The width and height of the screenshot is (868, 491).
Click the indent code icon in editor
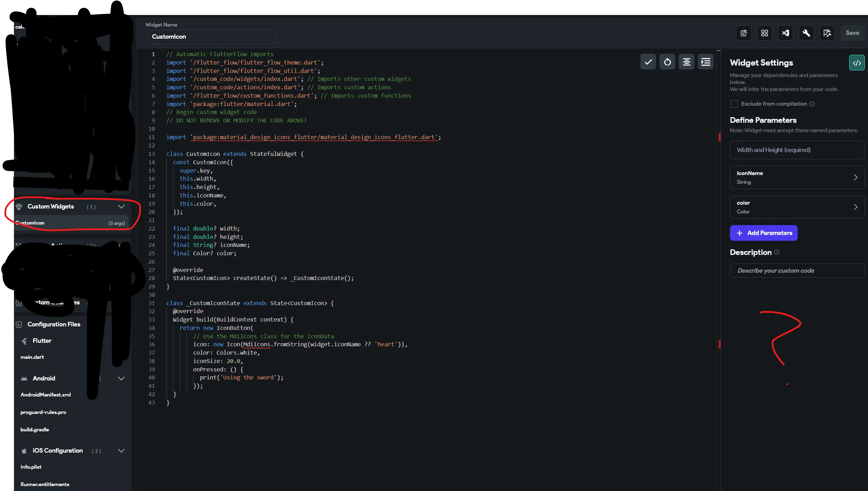point(706,62)
